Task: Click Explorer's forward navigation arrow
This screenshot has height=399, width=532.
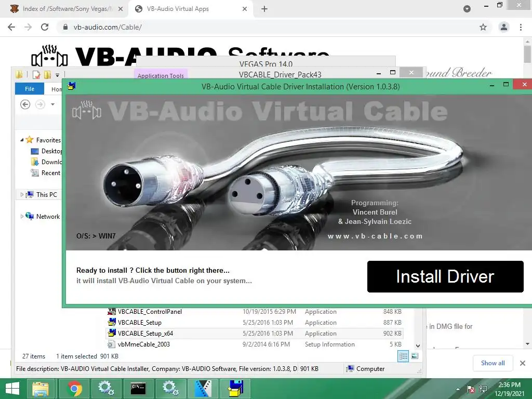Action: tap(41, 104)
